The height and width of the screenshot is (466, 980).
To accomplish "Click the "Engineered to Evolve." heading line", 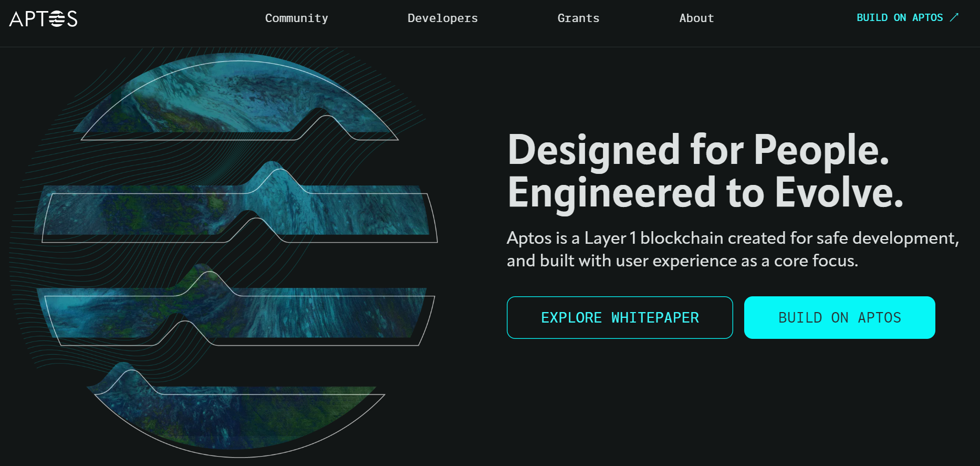I will tap(705, 193).
